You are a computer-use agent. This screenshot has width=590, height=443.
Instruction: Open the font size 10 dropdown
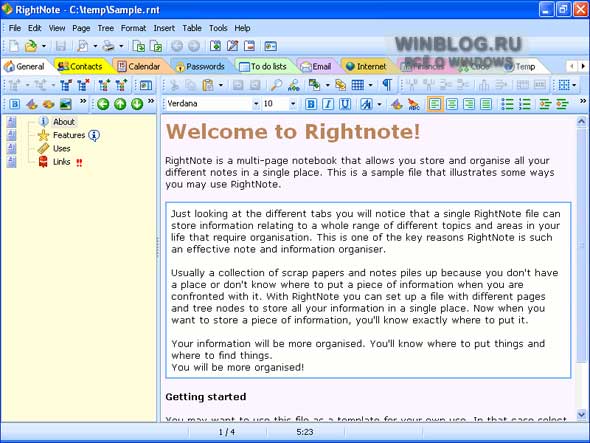point(293,104)
